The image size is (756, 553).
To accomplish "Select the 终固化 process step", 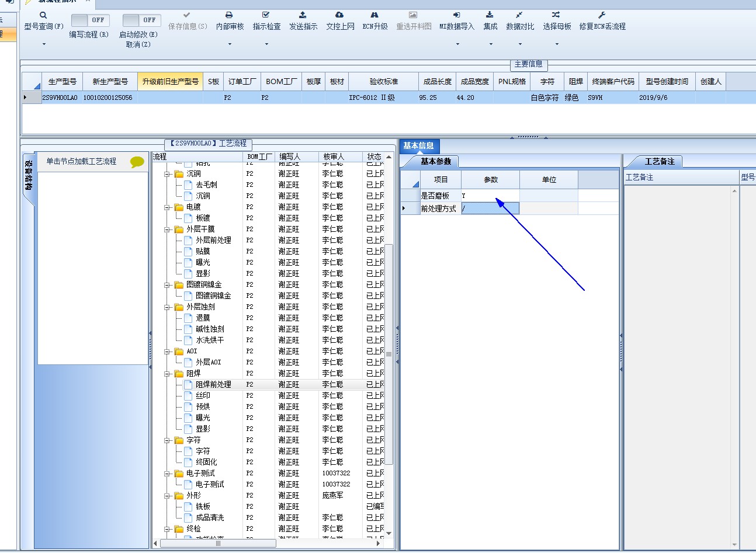I will coord(206,462).
